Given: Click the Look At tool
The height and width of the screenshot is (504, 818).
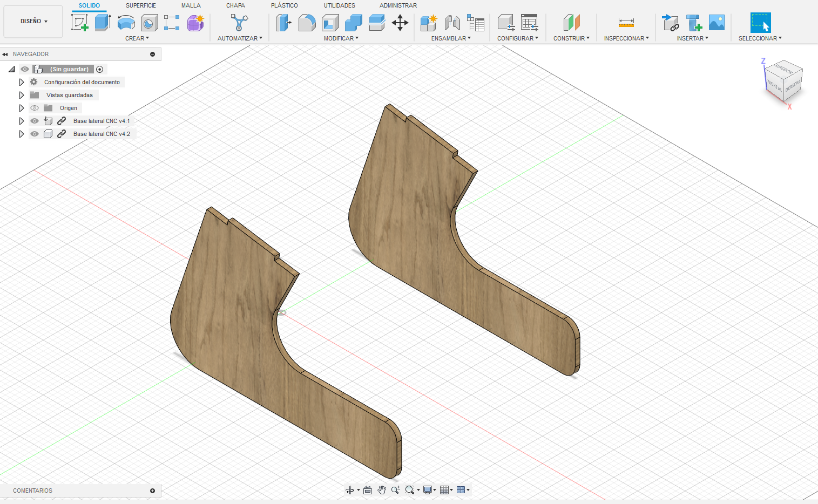Looking at the screenshot, I should click(x=368, y=490).
